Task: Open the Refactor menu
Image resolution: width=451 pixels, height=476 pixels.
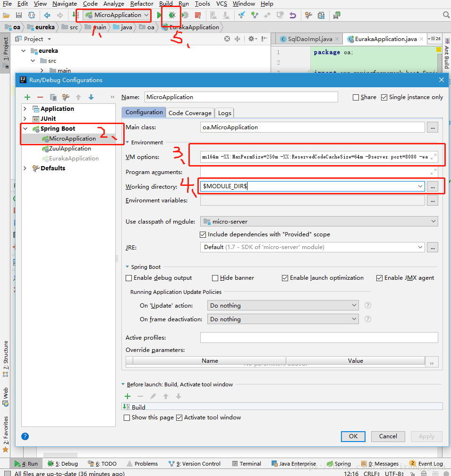Action: click(x=142, y=4)
